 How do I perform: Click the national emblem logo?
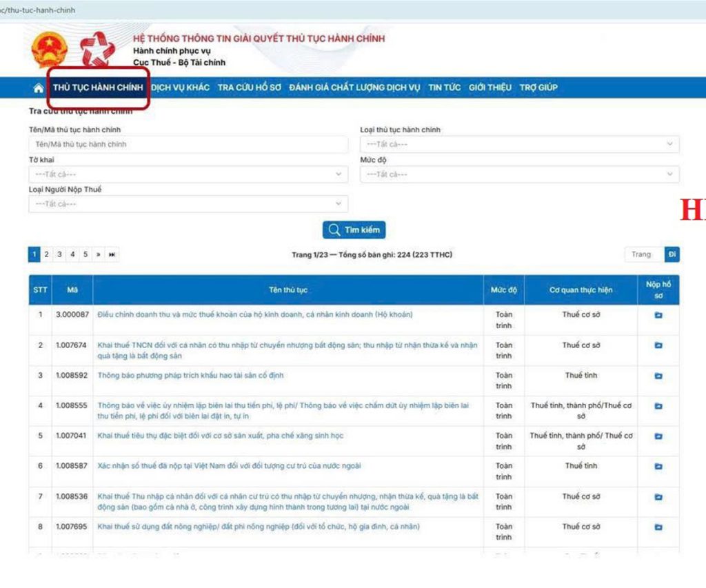tap(47, 52)
